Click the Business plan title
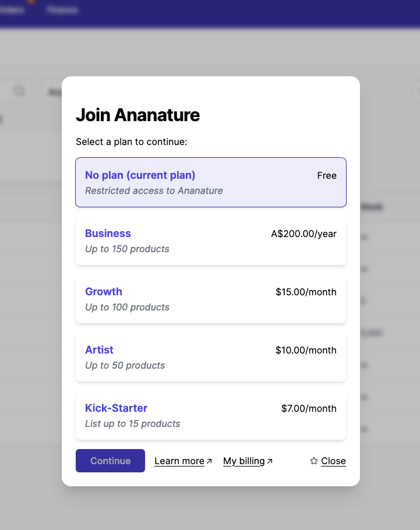Viewport: 420px width, 530px height. (x=108, y=233)
